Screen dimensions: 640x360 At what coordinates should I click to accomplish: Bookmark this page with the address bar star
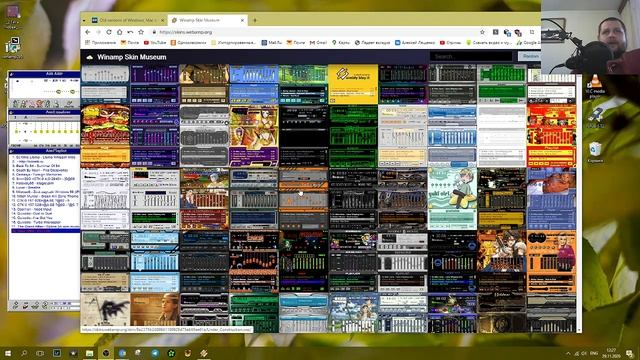[x=482, y=32]
